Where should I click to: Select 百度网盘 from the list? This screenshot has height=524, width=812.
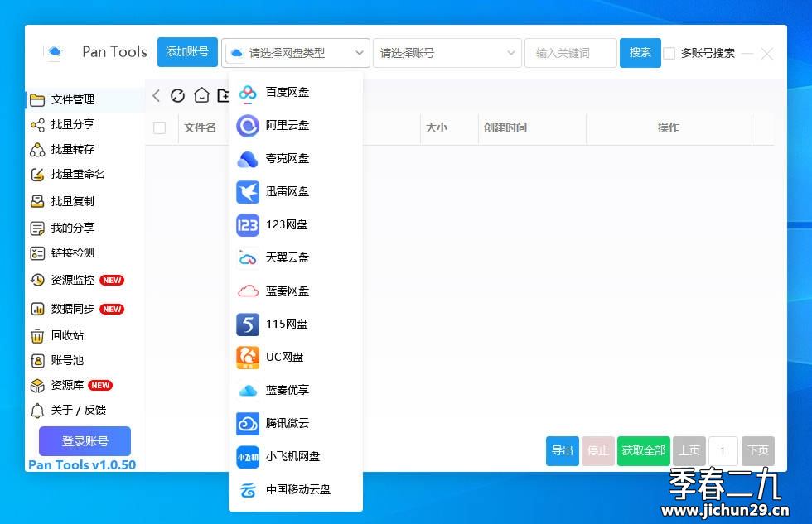[296, 93]
